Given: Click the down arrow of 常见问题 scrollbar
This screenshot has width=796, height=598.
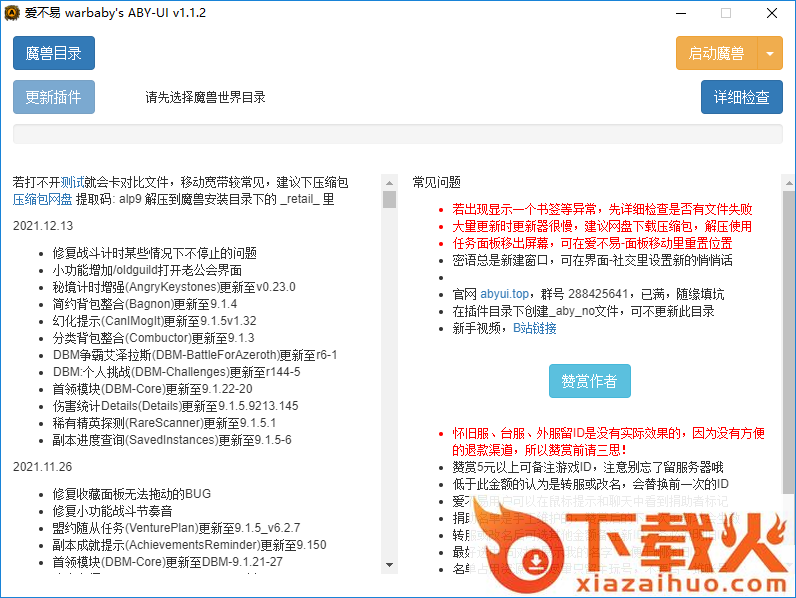Looking at the screenshot, I should tap(788, 583).
